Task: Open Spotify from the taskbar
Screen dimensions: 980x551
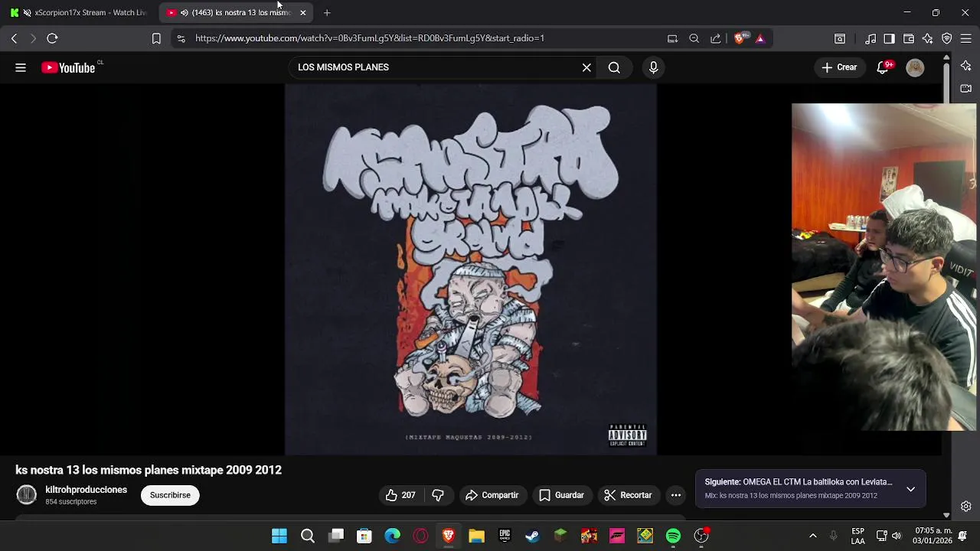Action: click(x=673, y=536)
